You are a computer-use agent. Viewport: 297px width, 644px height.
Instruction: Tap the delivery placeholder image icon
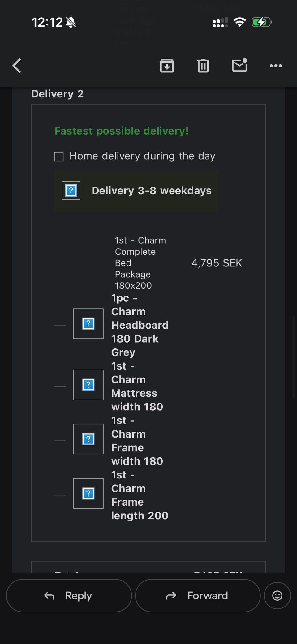[x=71, y=190]
